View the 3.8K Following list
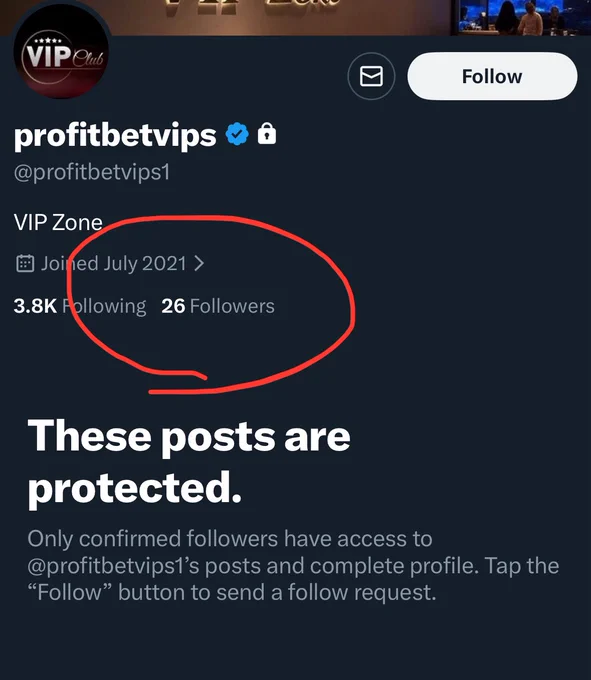 [x=80, y=306]
